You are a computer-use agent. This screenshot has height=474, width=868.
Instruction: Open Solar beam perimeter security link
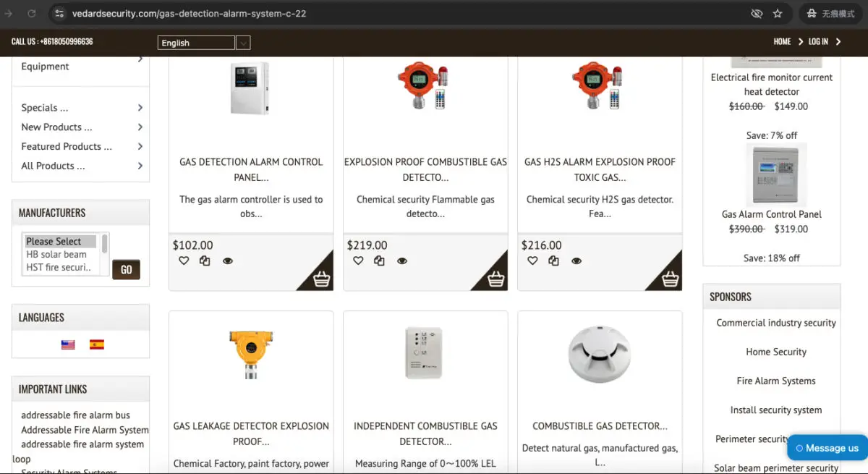776,468
